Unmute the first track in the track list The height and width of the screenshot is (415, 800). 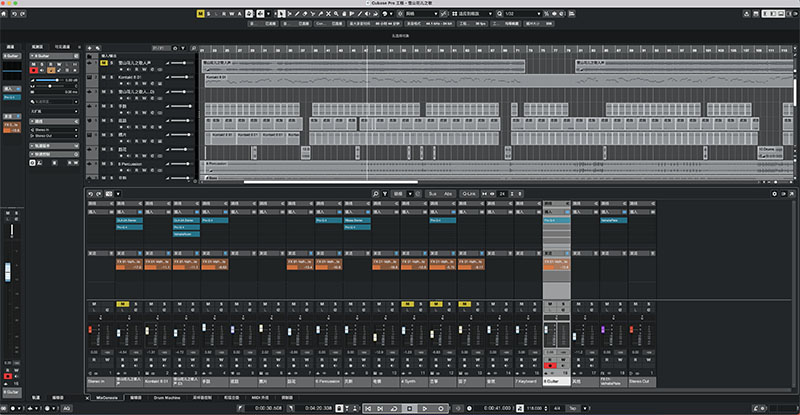[x=104, y=63]
